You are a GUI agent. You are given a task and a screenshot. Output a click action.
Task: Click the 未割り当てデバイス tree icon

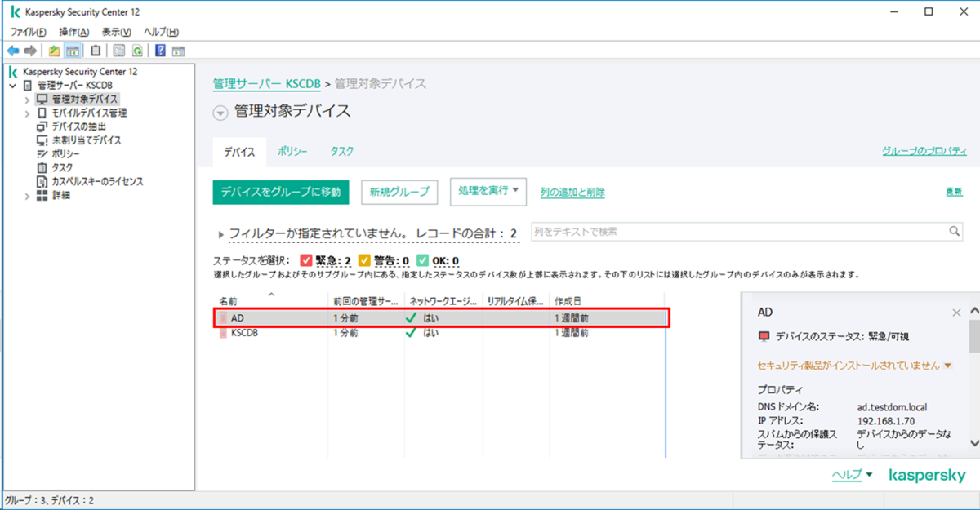(x=42, y=140)
